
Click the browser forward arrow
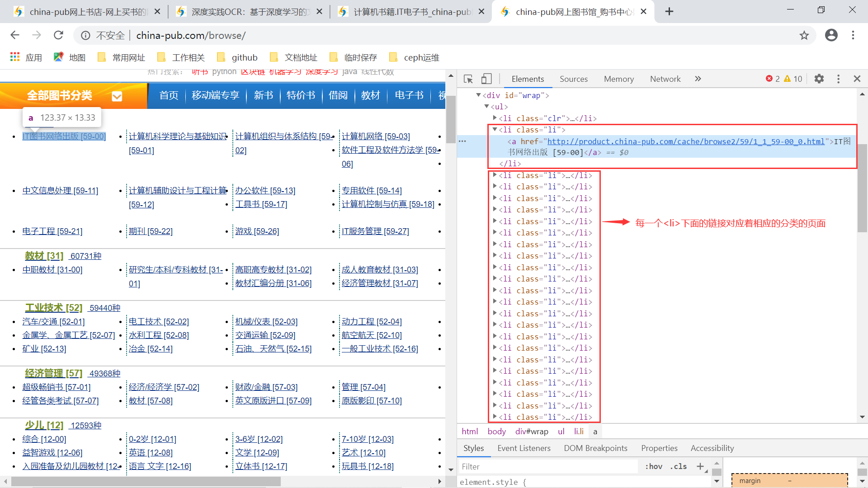click(x=37, y=35)
